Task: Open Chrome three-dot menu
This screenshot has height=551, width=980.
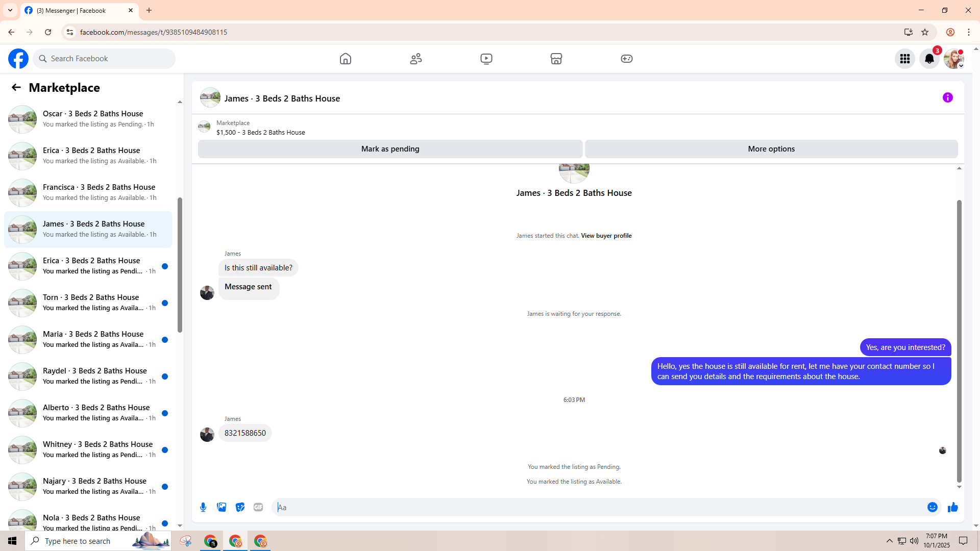Action: [969, 32]
